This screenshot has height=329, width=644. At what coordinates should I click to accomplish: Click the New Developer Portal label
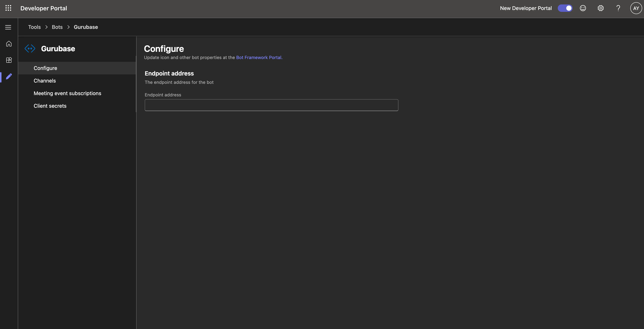(x=526, y=8)
